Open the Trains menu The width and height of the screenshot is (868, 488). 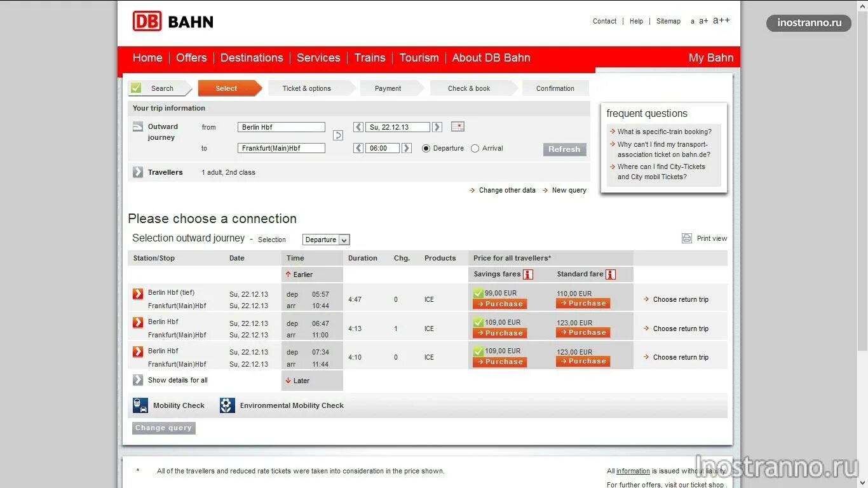tap(370, 58)
